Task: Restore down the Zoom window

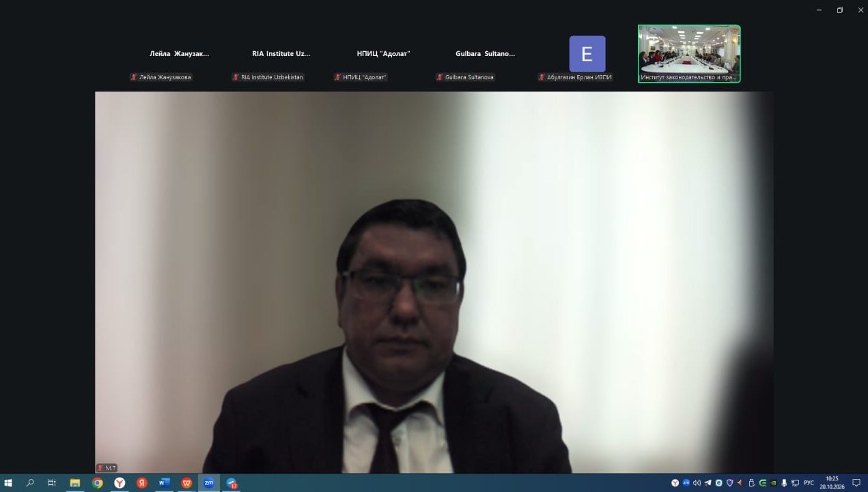Action: coord(840,10)
